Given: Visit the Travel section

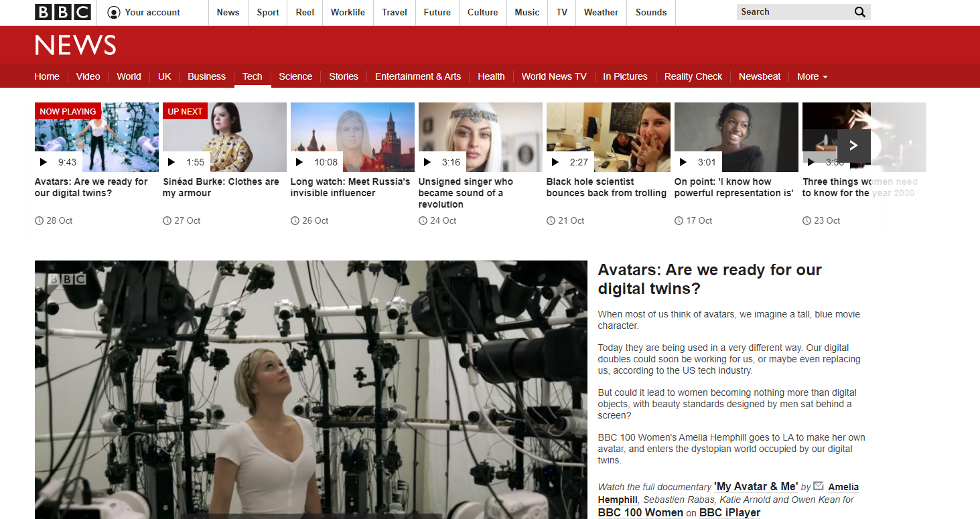Looking at the screenshot, I should pyautogui.click(x=395, y=12).
